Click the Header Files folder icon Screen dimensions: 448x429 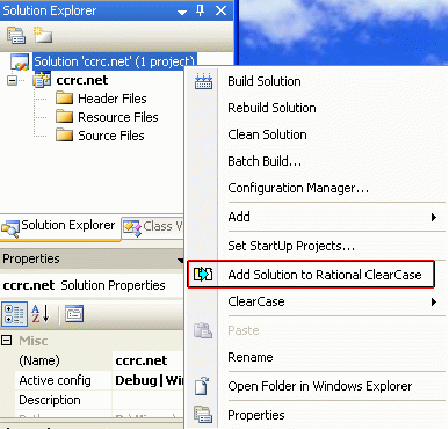[x=64, y=98]
